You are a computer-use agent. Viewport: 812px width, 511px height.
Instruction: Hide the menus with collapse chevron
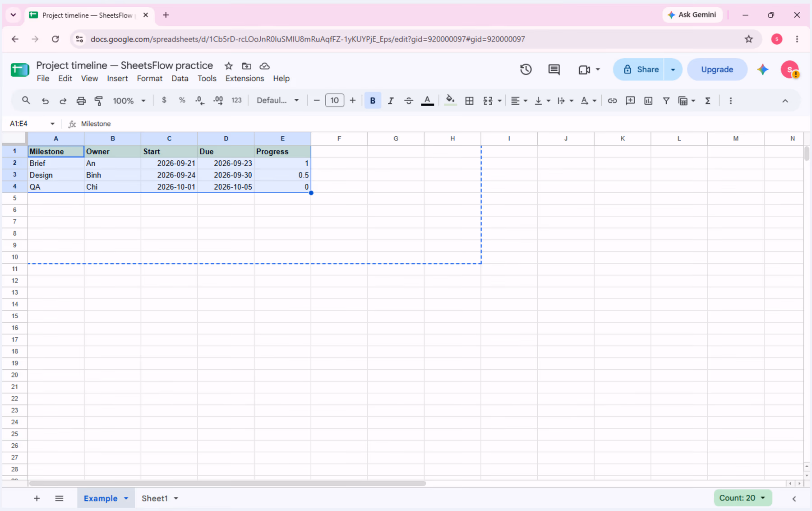coord(785,101)
